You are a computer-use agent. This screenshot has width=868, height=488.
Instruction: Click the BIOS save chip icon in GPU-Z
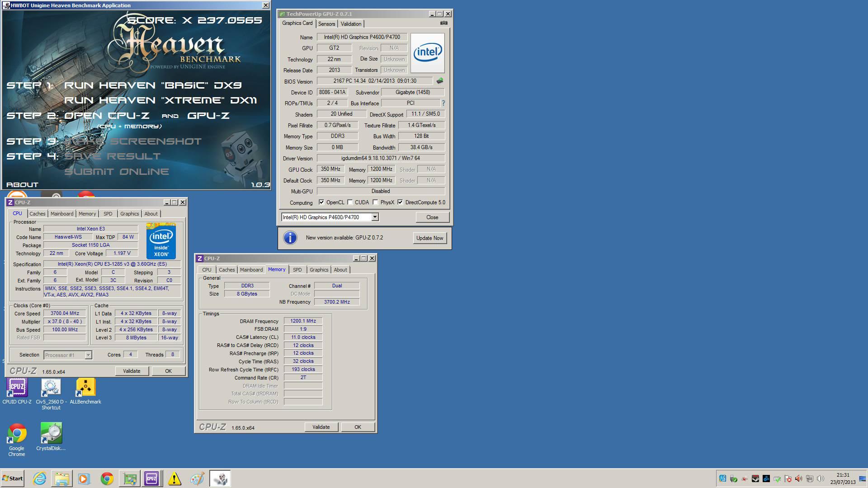coord(439,81)
